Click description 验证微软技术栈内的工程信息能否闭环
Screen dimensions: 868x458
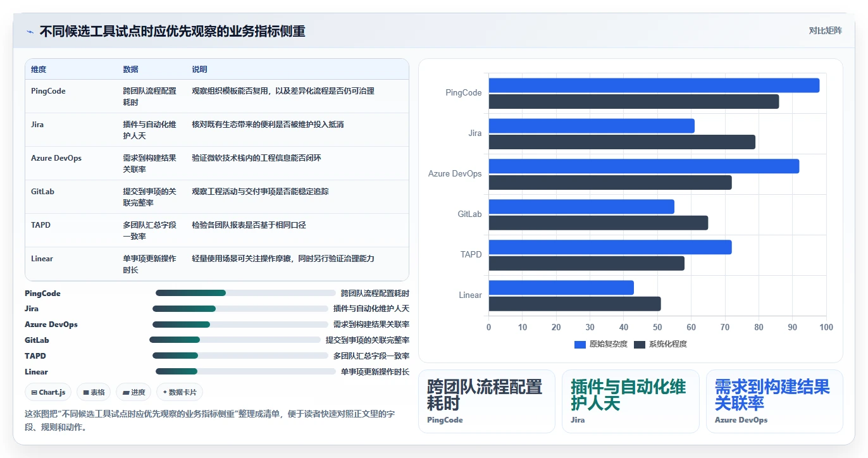(257, 158)
